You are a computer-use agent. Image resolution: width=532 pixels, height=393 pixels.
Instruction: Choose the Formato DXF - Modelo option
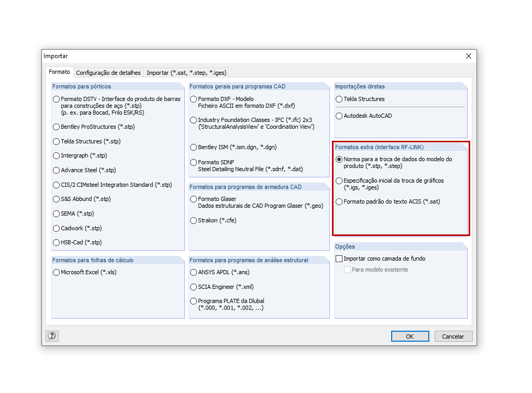[193, 98]
